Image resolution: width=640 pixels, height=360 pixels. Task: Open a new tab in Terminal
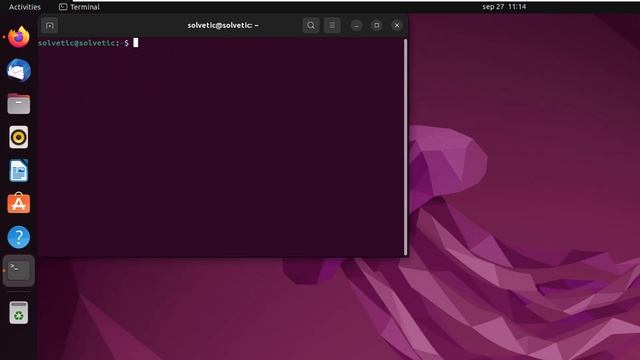tap(49, 25)
